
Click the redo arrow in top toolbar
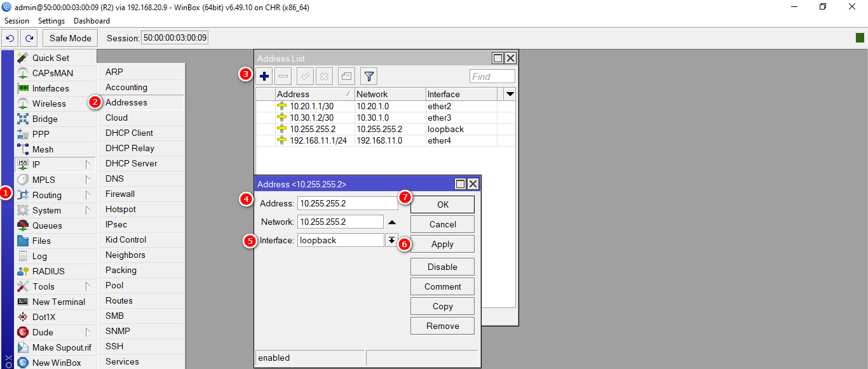(29, 38)
